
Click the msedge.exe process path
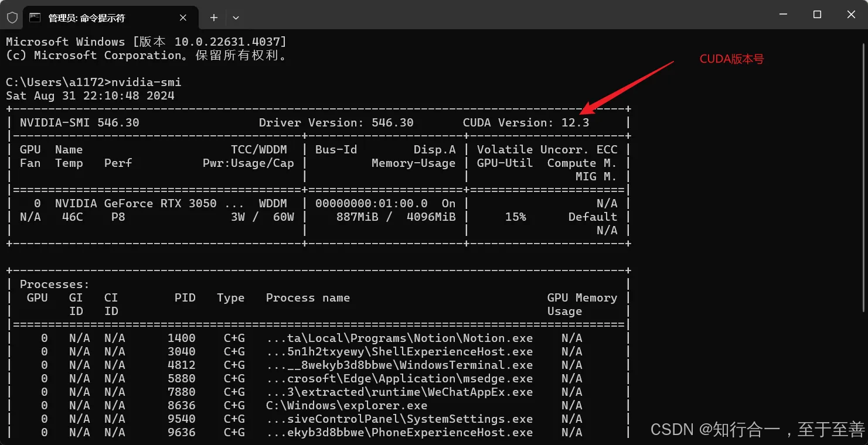click(x=400, y=378)
